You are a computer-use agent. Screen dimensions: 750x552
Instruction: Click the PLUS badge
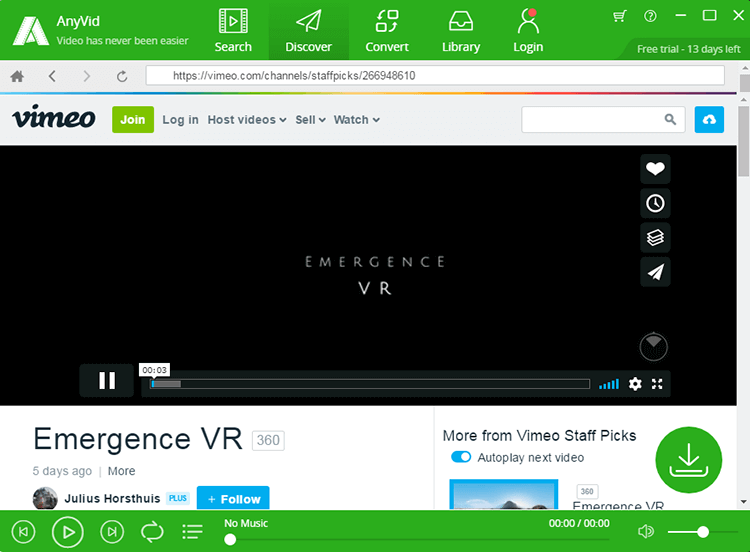(178, 498)
